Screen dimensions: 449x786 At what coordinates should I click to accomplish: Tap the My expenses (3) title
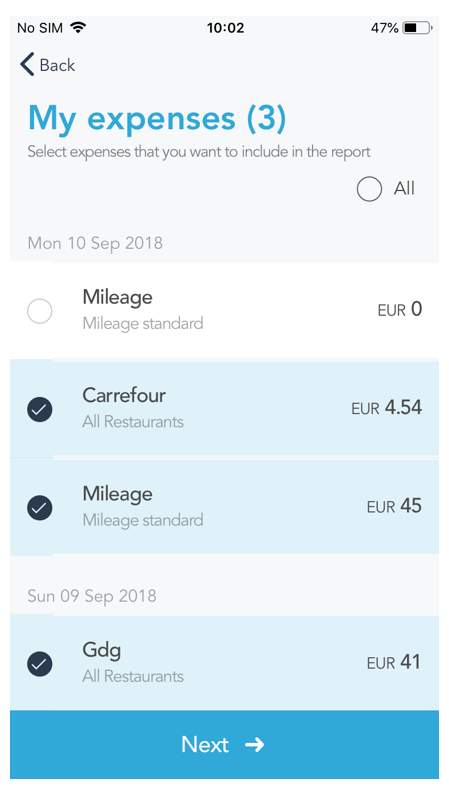(157, 118)
